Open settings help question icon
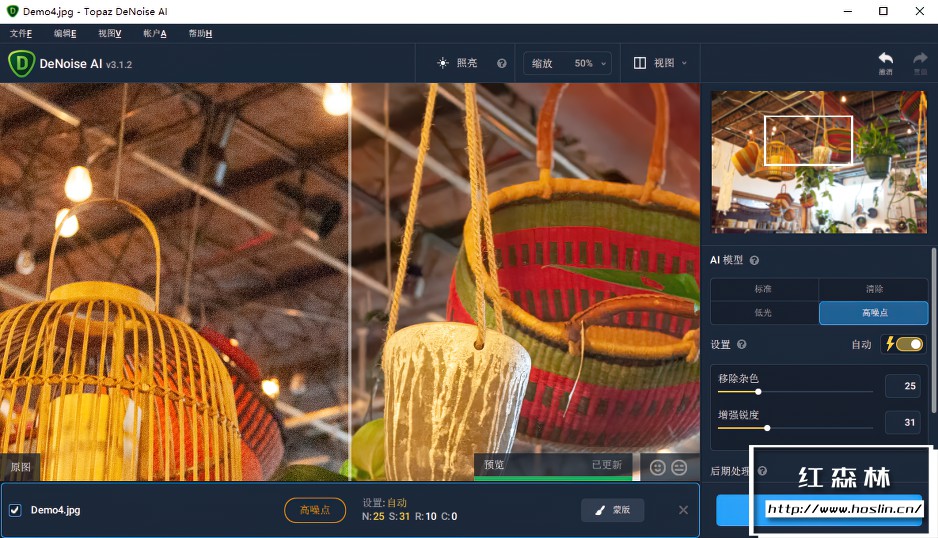938x538 pixels. (742, 344)
